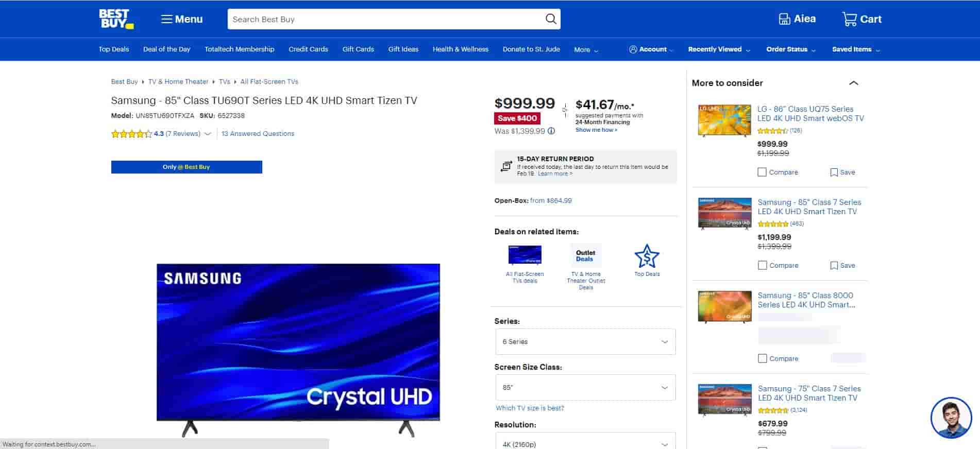
Task: Collapse the More to consider panel
Action: point(853,83)
